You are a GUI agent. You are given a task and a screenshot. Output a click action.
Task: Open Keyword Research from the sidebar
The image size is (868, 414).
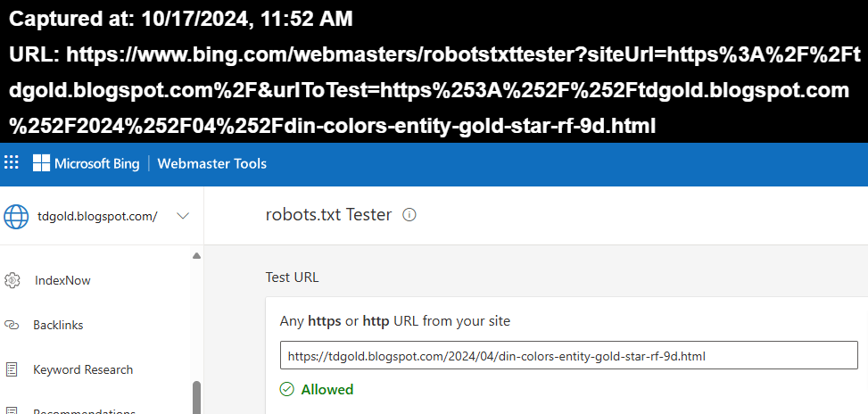click(83, 369)
